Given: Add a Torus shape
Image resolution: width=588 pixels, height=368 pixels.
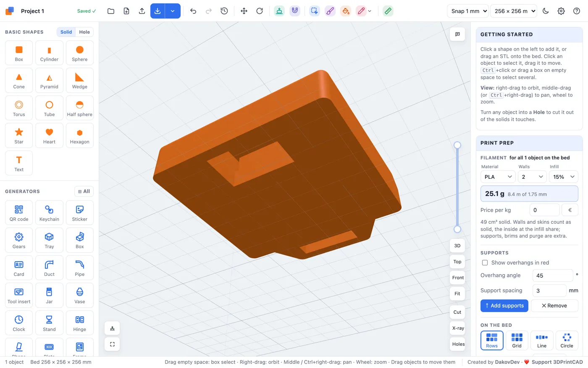Looking at the screenshot, I should 19,108.
